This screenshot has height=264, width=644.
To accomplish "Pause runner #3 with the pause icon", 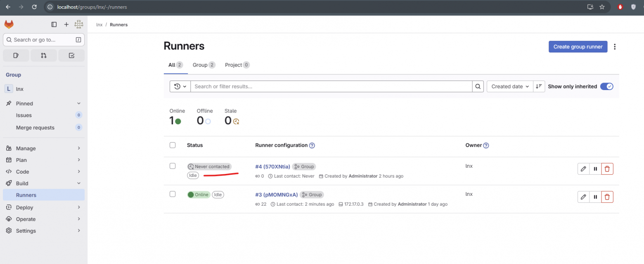I will [595, 197].
